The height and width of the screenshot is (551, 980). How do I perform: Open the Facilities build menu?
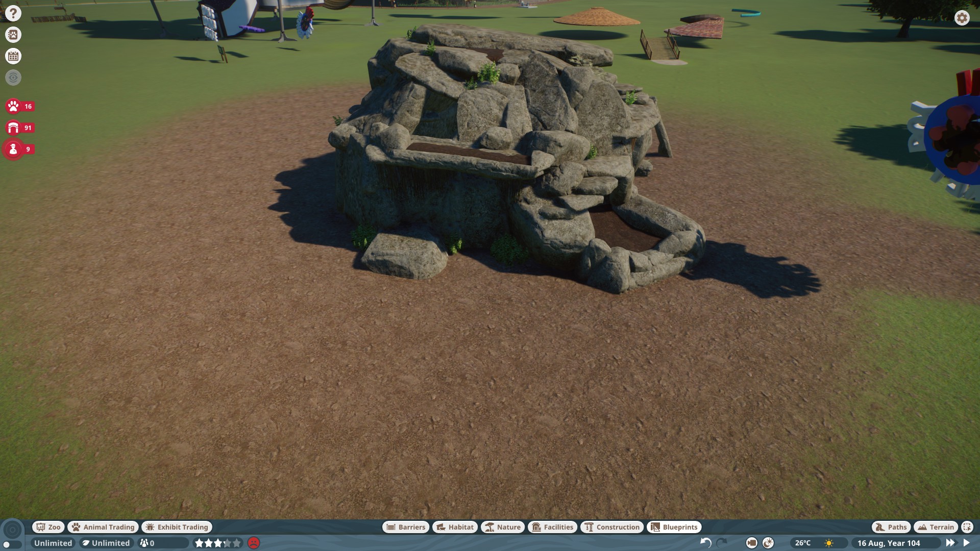point(553,527)
